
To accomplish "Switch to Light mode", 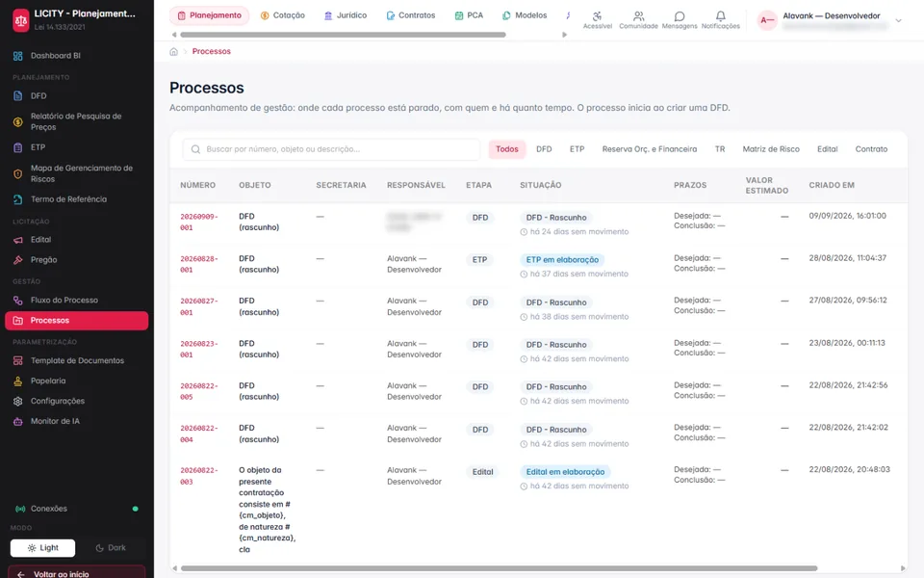I will 42,548.
